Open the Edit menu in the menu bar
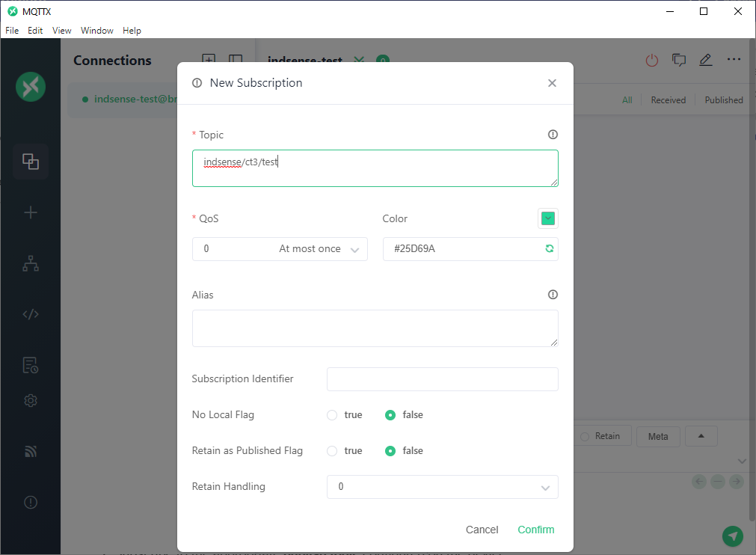756x555 pixels. (x=35, y=30)
